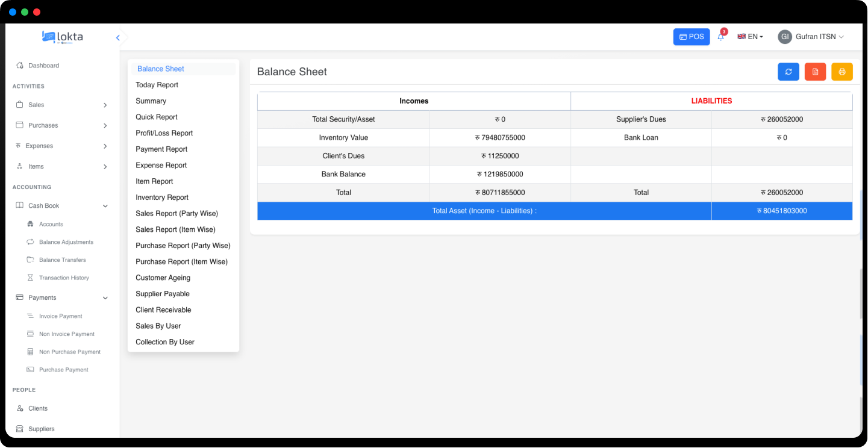Click the Purchase Payment icon
The width and height of the screenshot is (868, 448).
pyautogui.click(x=31, y=369)
